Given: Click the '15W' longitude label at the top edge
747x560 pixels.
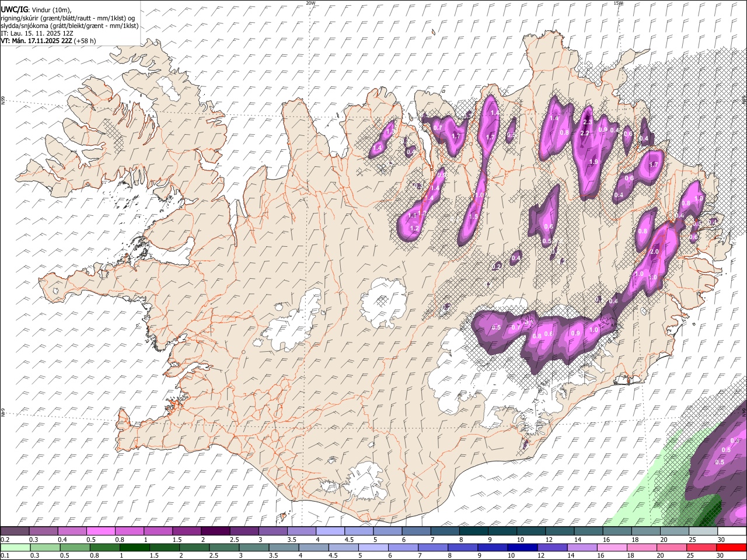Looking at the screenshot, I should pos(618,3).
